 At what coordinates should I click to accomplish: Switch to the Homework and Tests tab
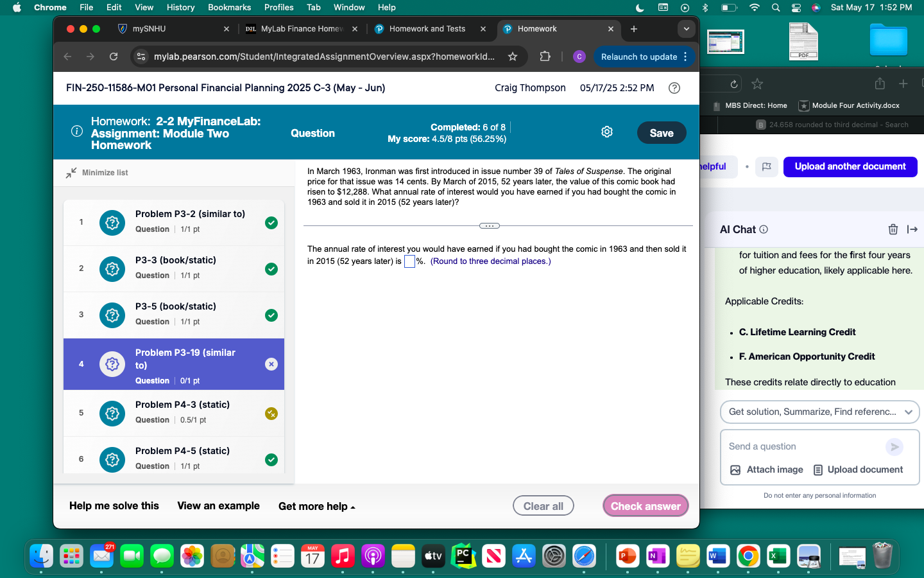[x=429, y=29]
